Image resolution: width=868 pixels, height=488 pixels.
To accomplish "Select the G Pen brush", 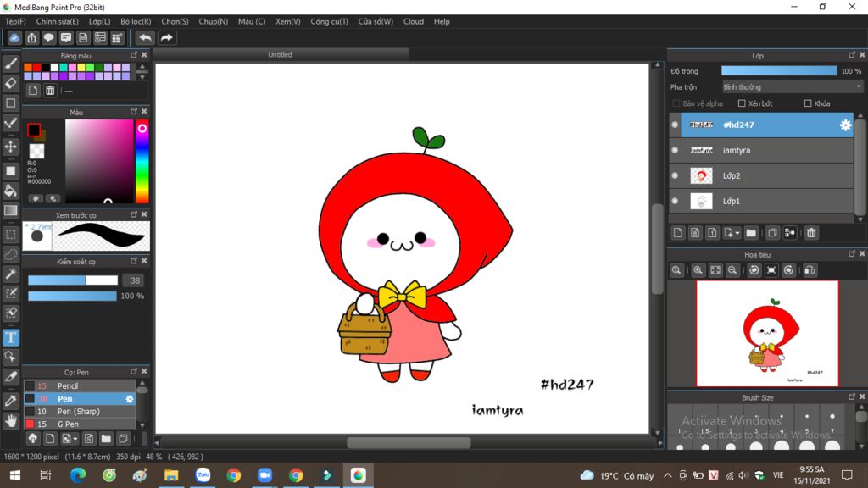I will 80,424.
